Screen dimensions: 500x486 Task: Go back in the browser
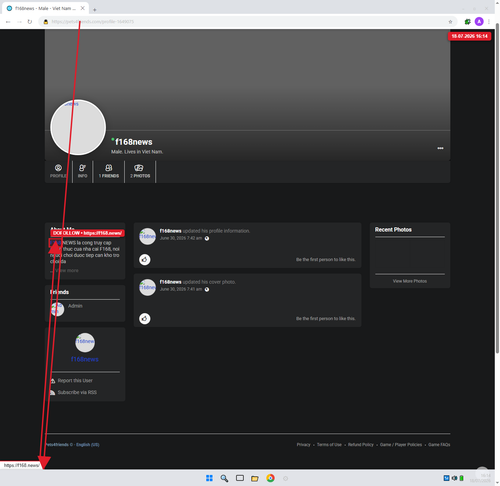point(8,22)
